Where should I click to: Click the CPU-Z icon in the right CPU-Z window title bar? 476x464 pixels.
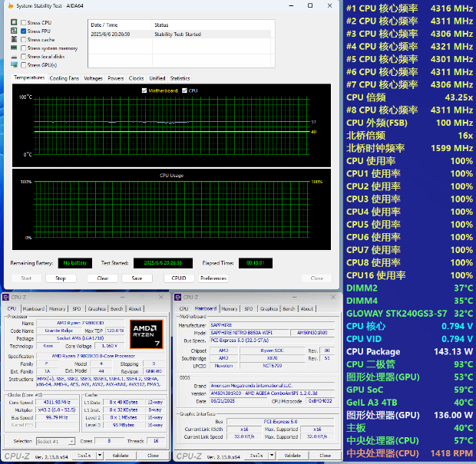coord(178,298)
